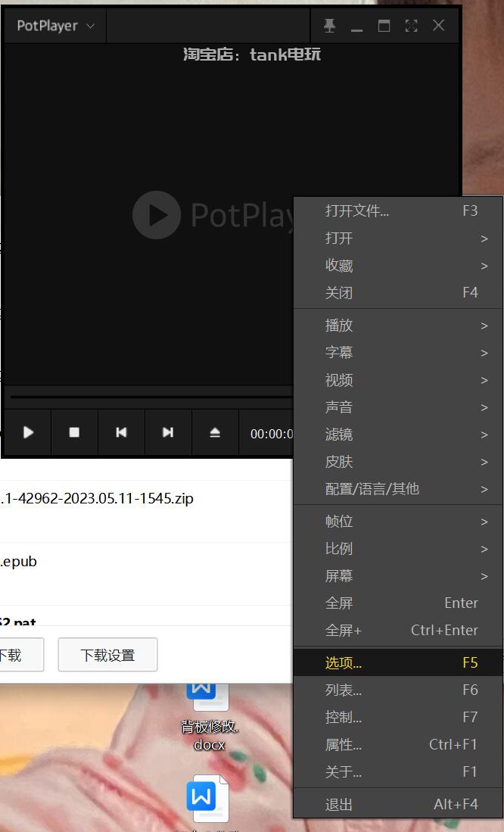Expand the 字幕 submenu

(x=398, y=352)
